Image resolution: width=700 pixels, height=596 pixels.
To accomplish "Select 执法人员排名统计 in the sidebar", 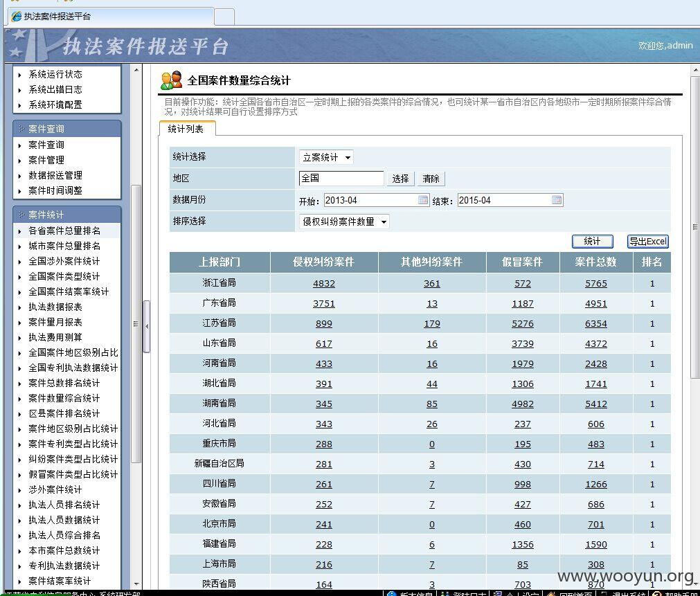I will [x=64, y=505].
